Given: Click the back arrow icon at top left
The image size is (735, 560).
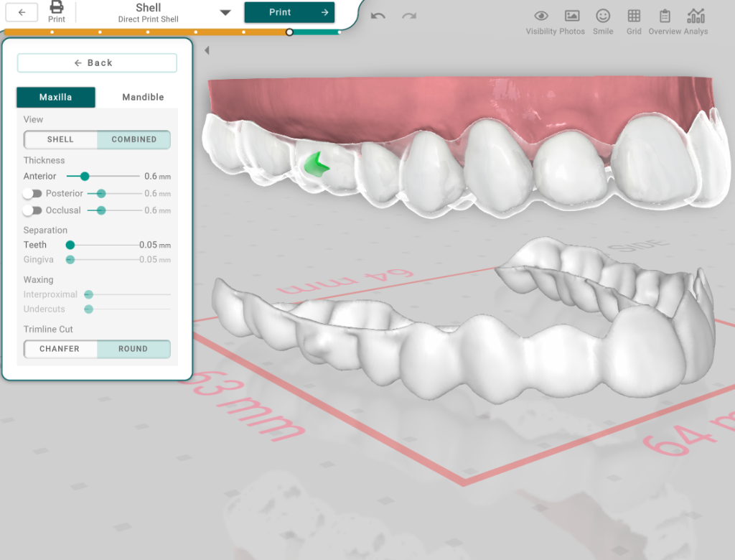Looking at the screenshot, I should 22,12.
